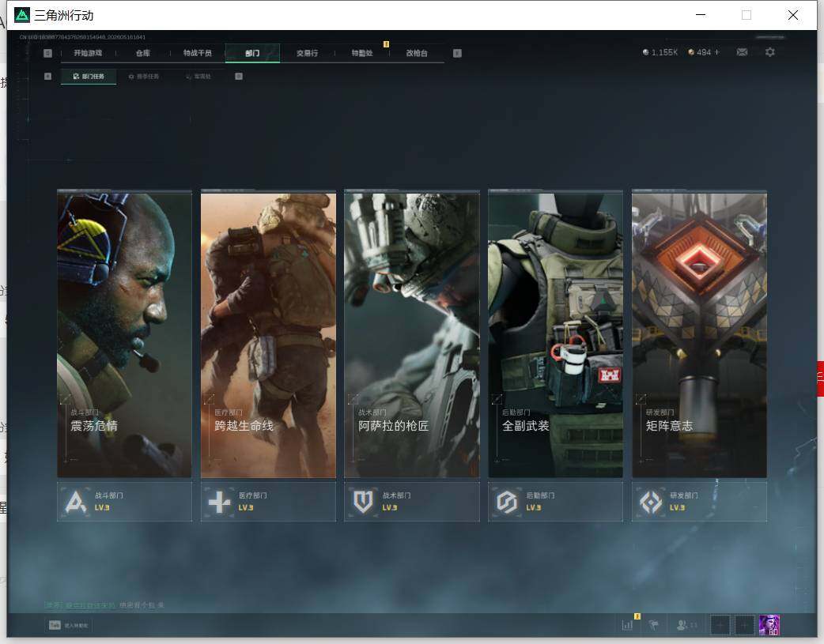Click the expand arrow on 跨越生命线 card
The image size is (824, 644).
point(209,399)
